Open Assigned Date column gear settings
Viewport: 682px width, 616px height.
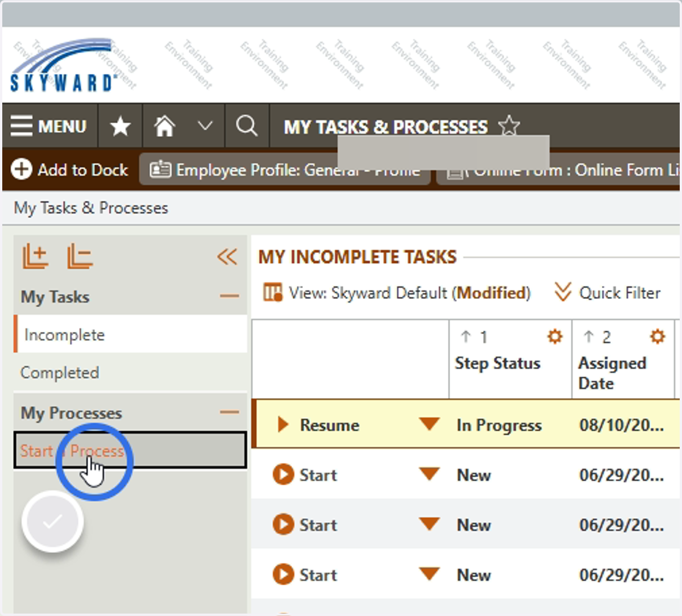coord(658,336)
